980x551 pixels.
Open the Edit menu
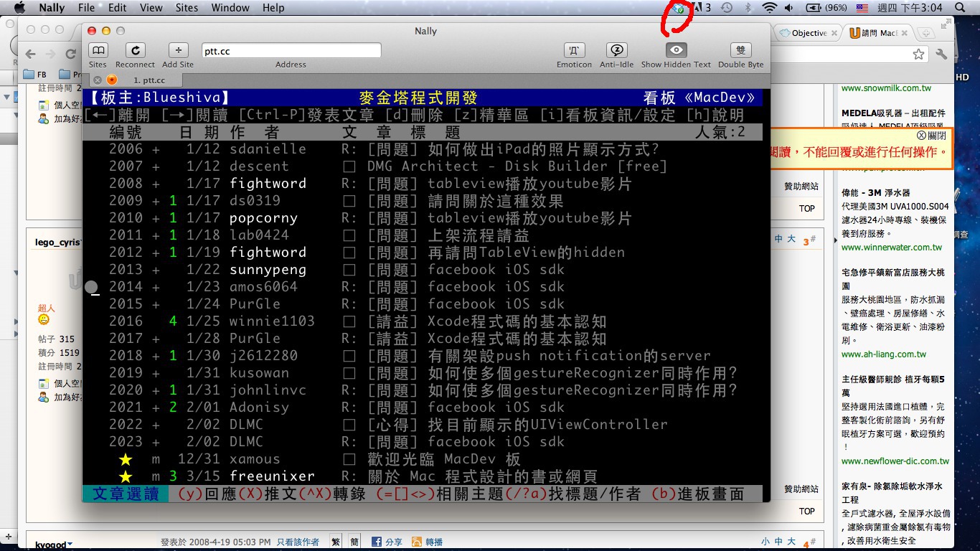coord(118,8)
